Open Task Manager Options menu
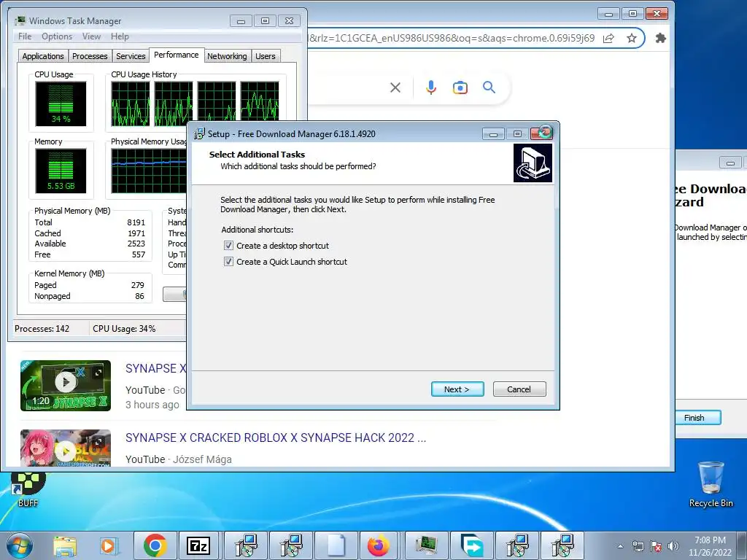The image size is (747, 560). (57, 36)
